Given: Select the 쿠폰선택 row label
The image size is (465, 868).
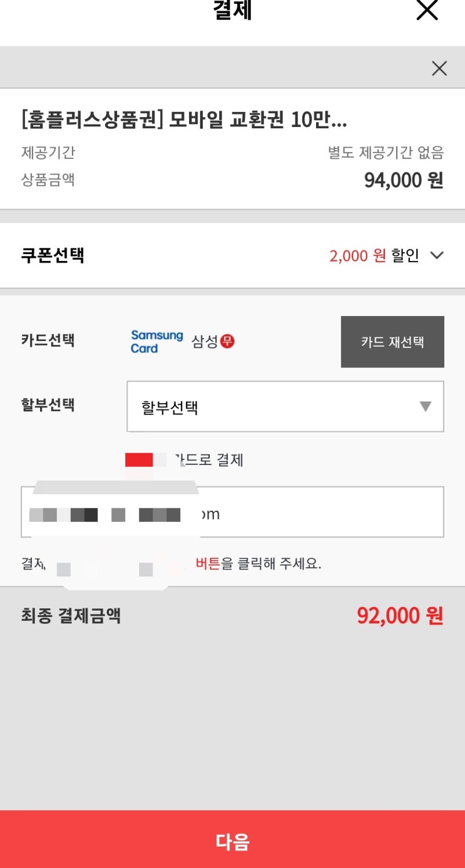Looking at the screenshot, I should point(53,255).
